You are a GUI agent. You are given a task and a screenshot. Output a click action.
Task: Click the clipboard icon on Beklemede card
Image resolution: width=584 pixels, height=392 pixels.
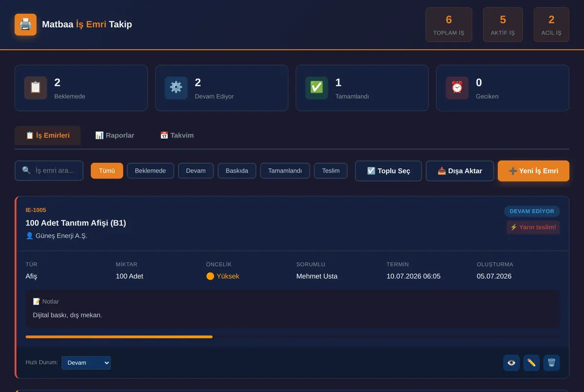pos(36,88)
